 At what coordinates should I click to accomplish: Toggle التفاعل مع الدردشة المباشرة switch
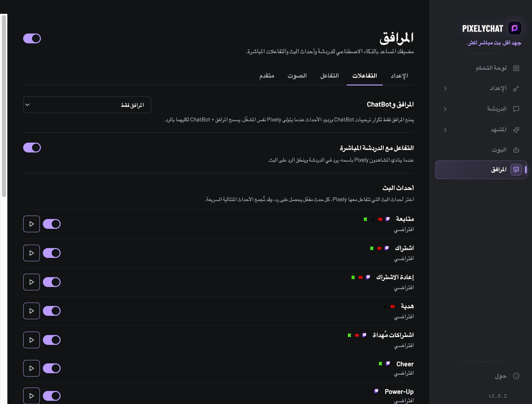(x=32, y=148)
